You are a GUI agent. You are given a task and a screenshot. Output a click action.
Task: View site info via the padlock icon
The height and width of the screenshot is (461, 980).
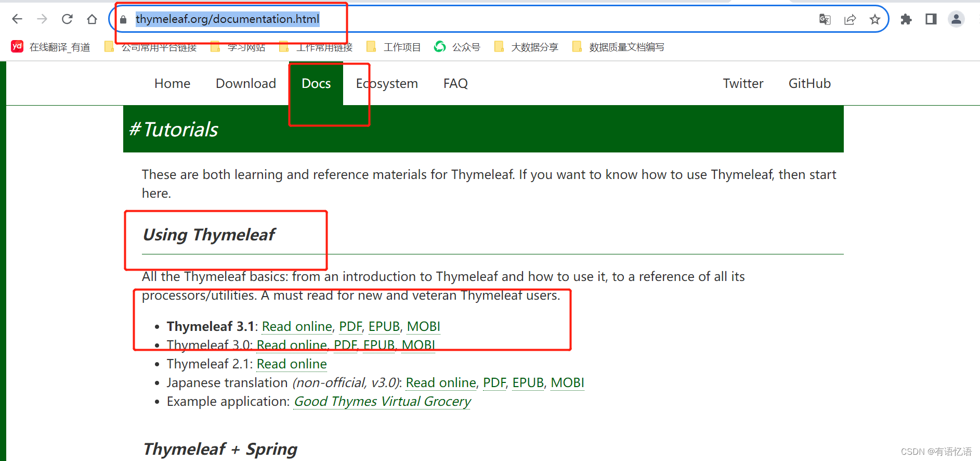point(123,20)
